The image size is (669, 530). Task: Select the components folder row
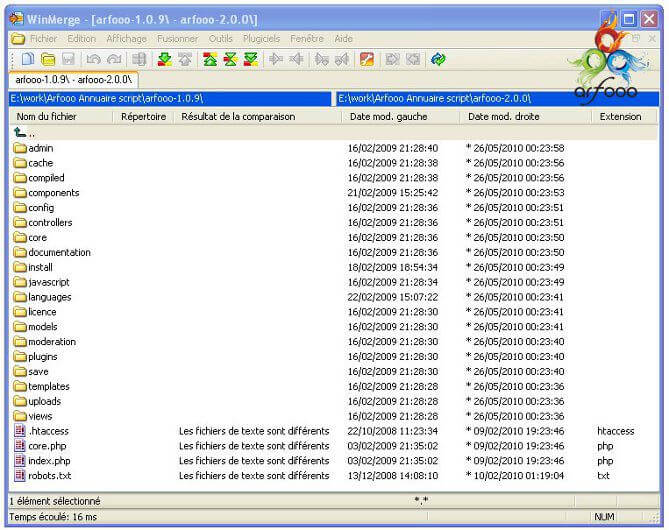333,193
